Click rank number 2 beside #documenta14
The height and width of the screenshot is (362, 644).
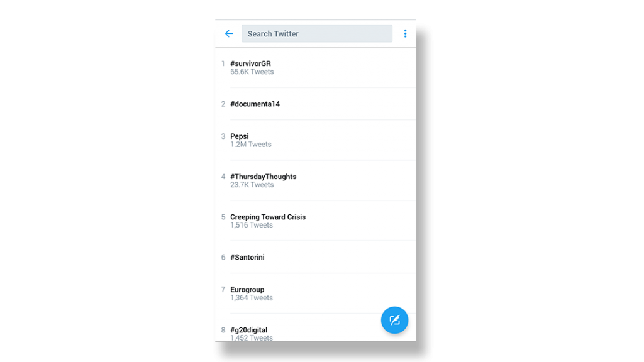point(223,104)
